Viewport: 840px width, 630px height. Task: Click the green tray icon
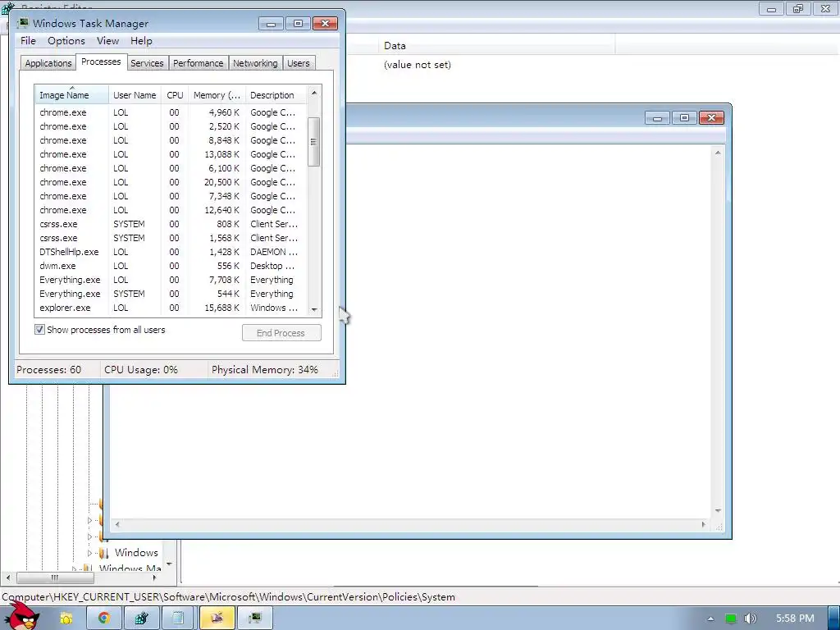point(731,619)
